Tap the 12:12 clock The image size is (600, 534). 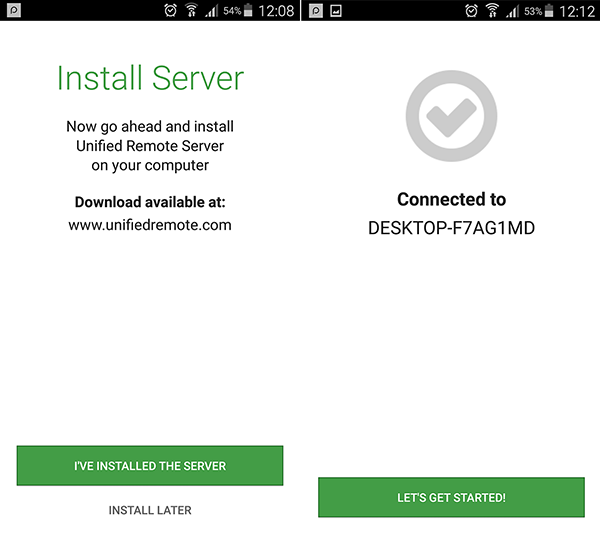pyautogui.click(x=577, y=11)
